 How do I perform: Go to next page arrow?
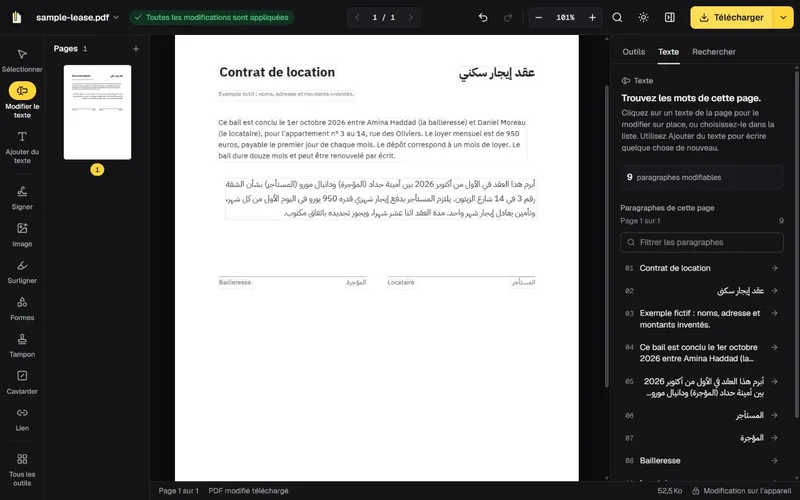pyautogui.click(x=411, y=17)
